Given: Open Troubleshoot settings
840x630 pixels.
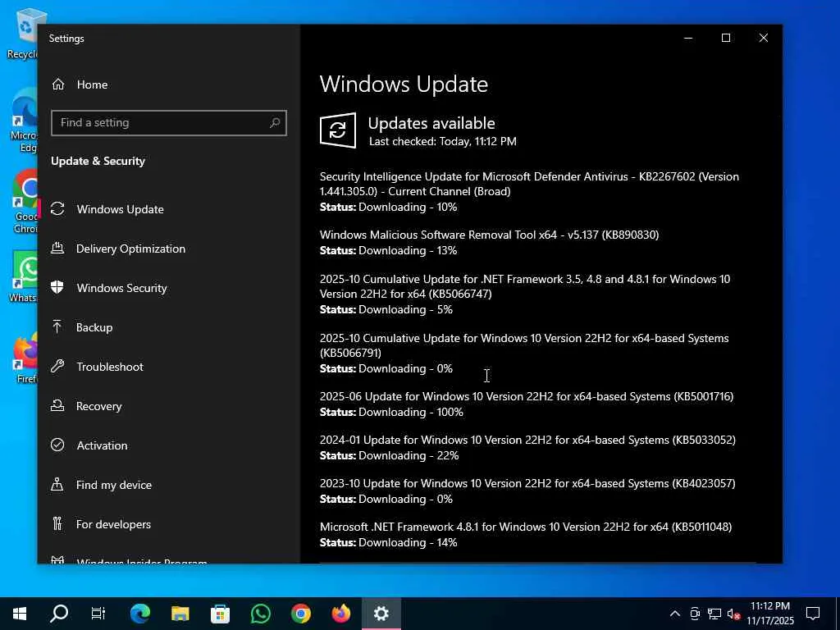Looking at the screenshot, I should coord(110,367).
